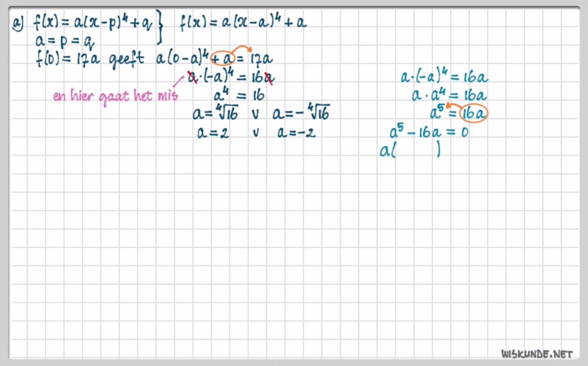Click the "a)" problem label
This screenshot has height=366, width=588.
tap(18, 22)
